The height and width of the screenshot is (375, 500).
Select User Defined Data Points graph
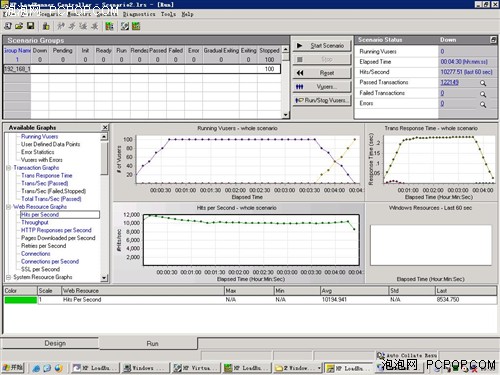[50, 144]
